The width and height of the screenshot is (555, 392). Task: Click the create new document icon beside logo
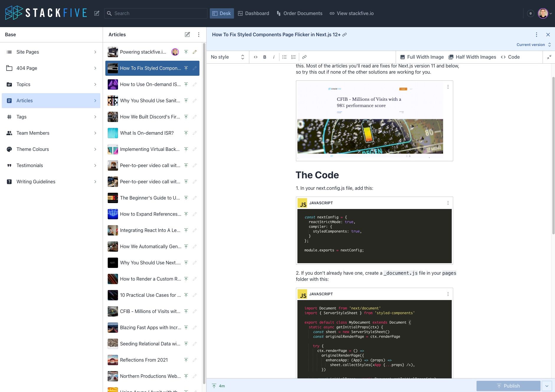[x=97, y=13]
